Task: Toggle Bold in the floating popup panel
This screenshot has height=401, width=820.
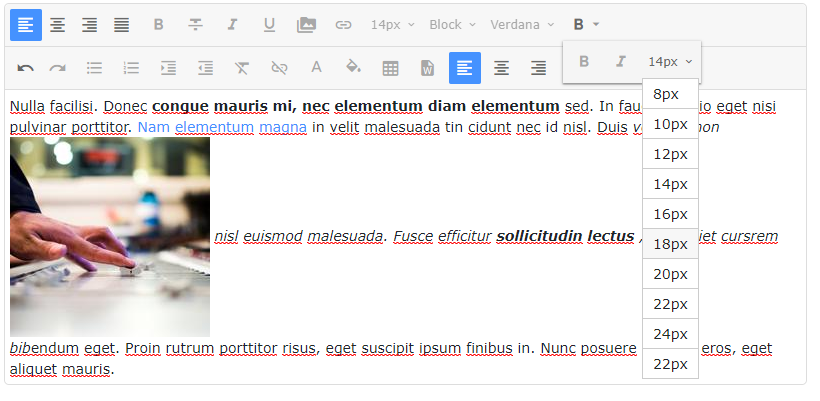Action: pos(584,62)
